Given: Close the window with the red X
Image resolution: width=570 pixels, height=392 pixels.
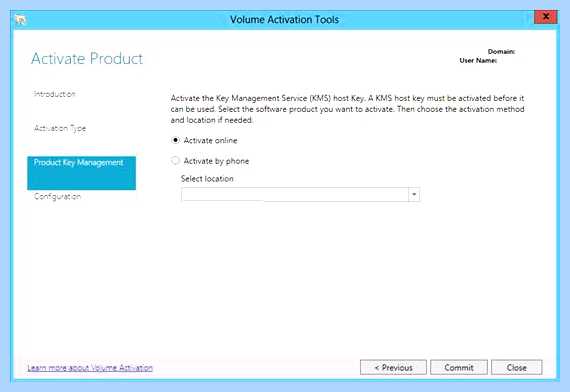Looking at the screenshot, I should pyautogui.click(x=545, y=17).
